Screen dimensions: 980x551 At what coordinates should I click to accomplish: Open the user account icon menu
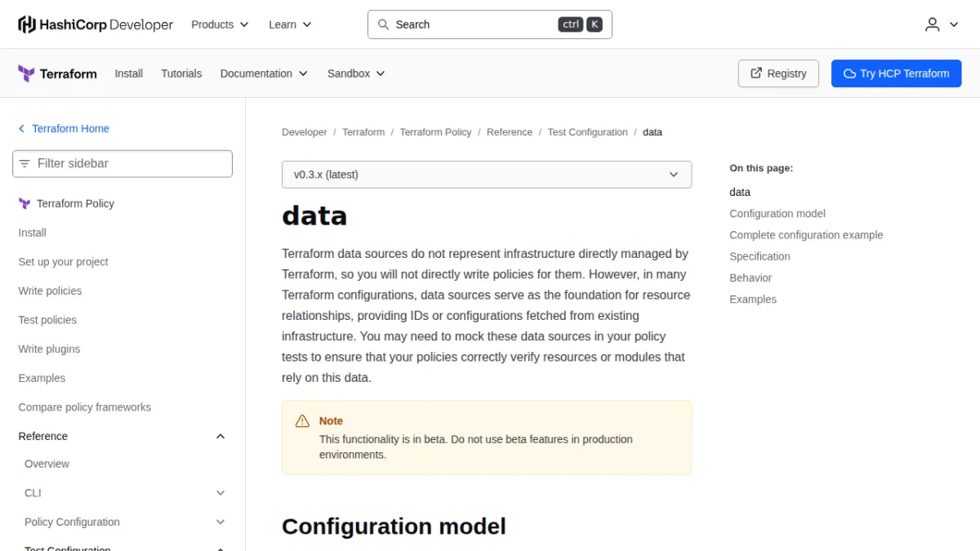[942, 24]
